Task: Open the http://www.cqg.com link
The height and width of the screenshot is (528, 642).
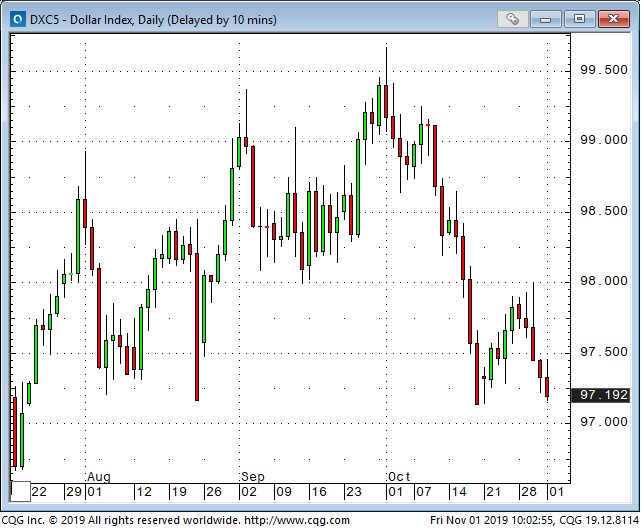Action: [x=297, y=521]
